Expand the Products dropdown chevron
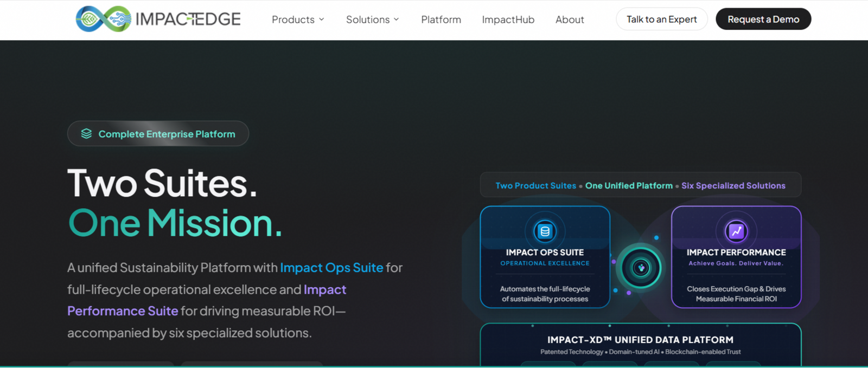The height and width of the screenshot is (369, 868). [322, 20]
